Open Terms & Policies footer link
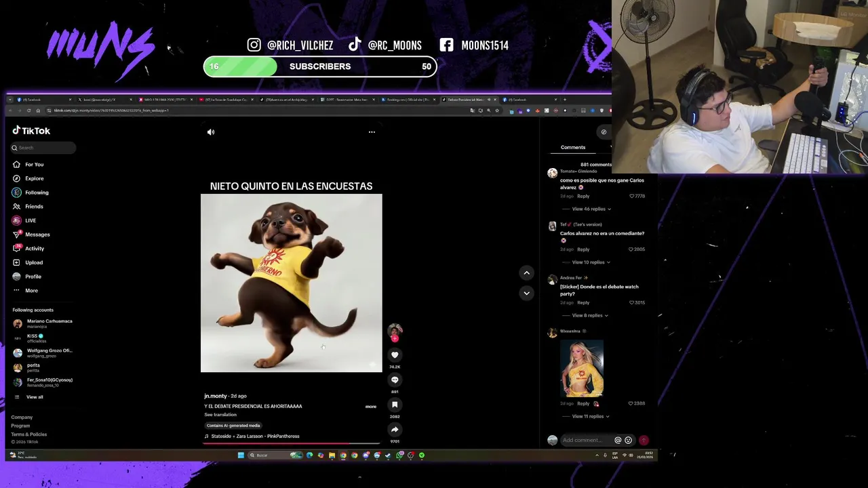This screenshot has width=868, height=488. coord(29,434)
